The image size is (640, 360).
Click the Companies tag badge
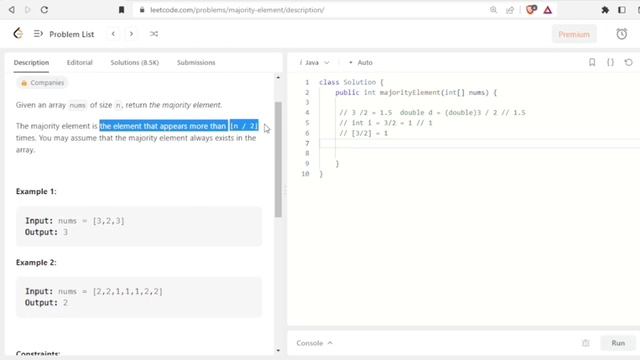click(42, 83)
